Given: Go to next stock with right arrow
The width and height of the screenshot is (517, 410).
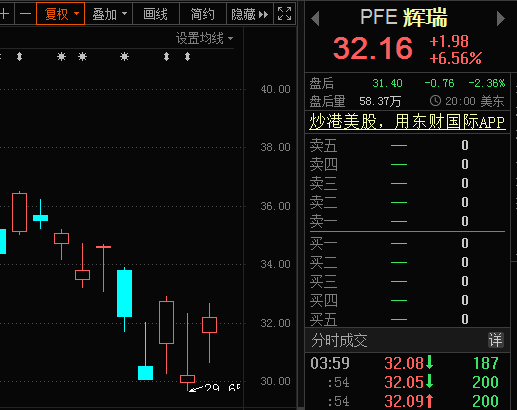Looking at the screenshot, I should 501,18.
